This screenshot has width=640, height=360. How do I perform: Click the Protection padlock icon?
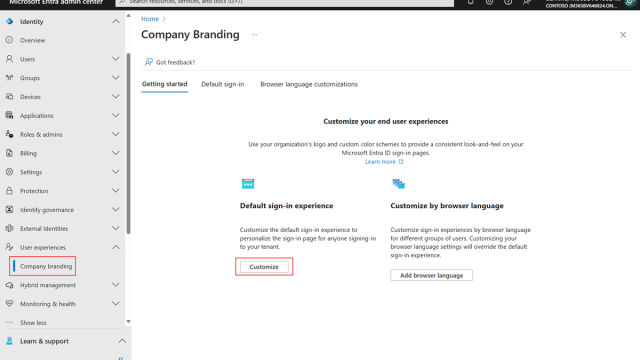click(9, 191)
